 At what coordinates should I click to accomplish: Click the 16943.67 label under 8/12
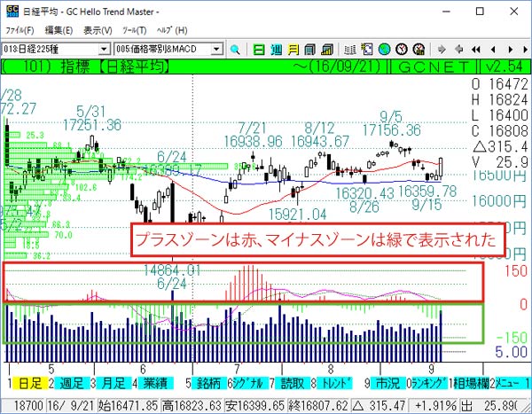[320, 142]
